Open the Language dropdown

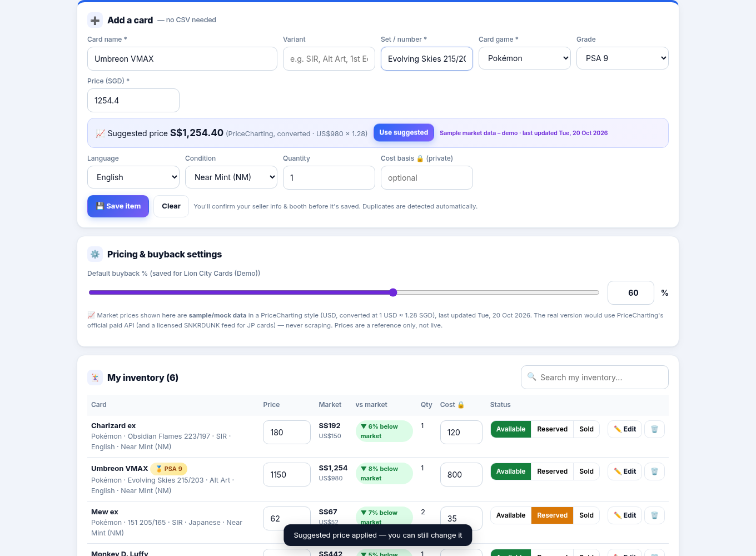[133, 177]
